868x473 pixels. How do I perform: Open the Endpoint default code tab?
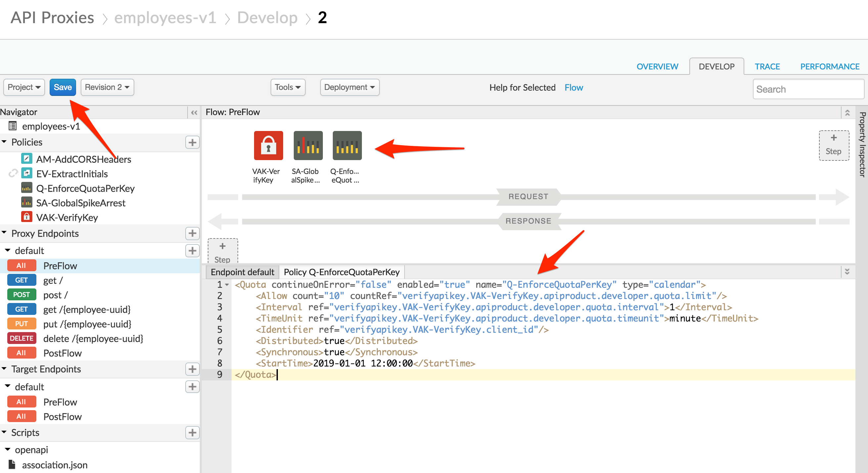(242, 272)
